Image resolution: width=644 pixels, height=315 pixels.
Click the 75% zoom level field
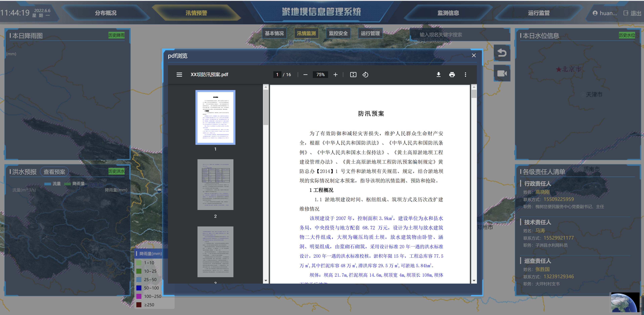coord(321,75)
